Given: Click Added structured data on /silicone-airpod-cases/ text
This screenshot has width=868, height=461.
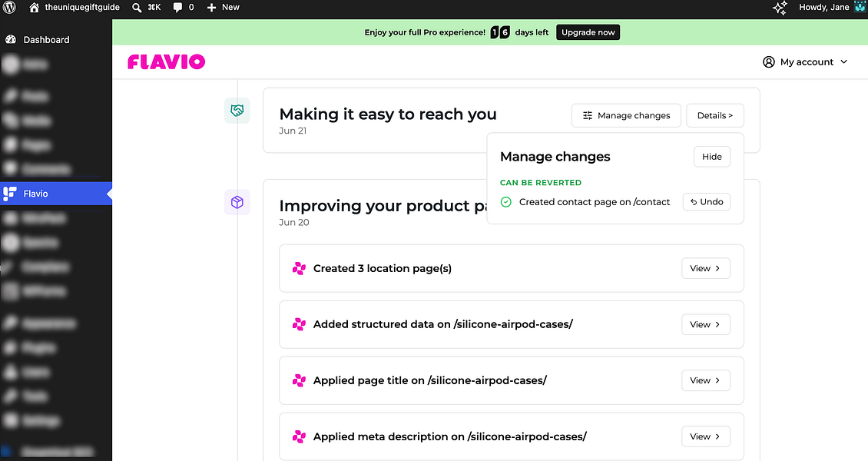Looking at the screenshot, I should tap(443, 324).
